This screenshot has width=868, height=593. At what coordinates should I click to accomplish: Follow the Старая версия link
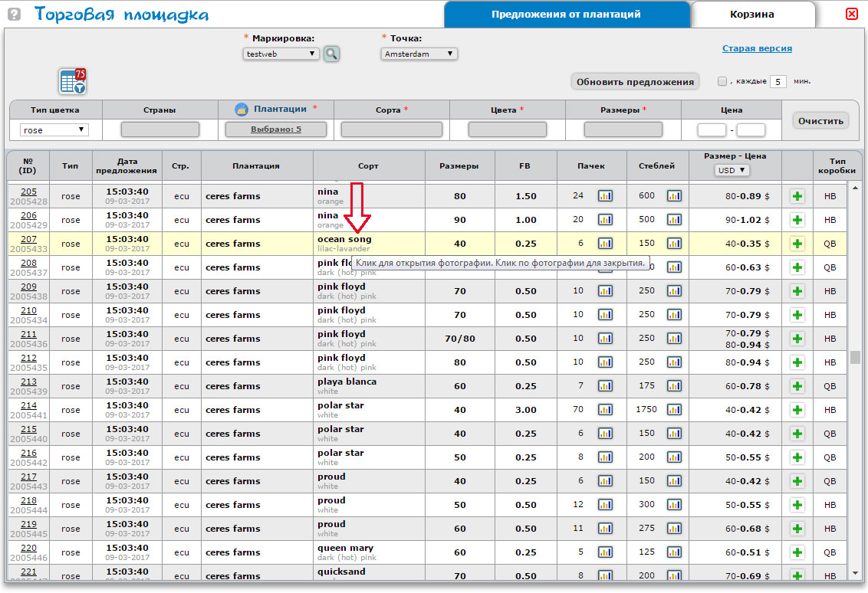click(x=757, y=48)
